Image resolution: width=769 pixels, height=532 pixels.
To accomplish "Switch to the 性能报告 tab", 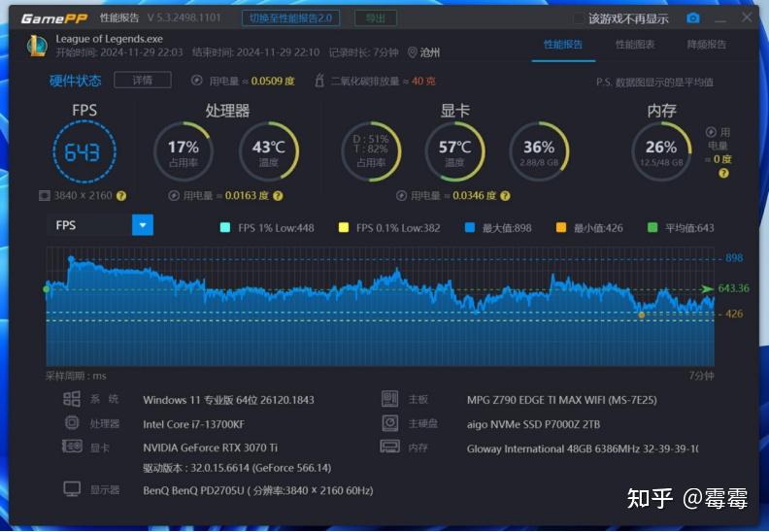I will [x=563, y=45].
